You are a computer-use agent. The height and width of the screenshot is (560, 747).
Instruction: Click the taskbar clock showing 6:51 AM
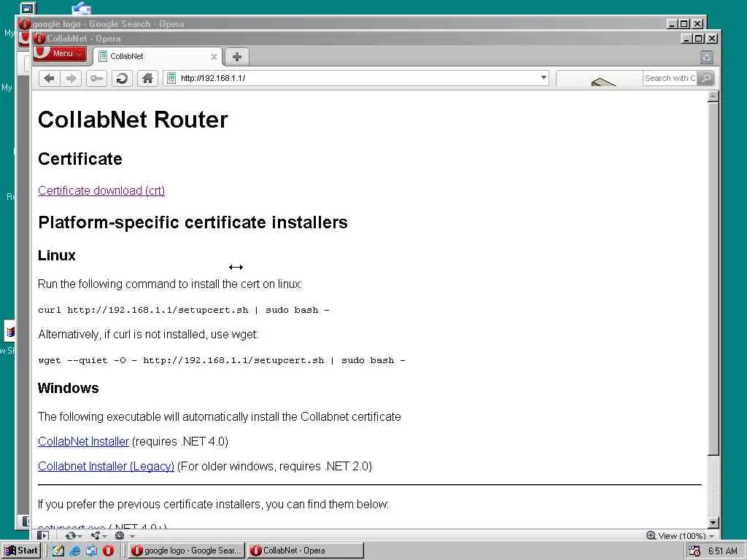tap(722, 551)
